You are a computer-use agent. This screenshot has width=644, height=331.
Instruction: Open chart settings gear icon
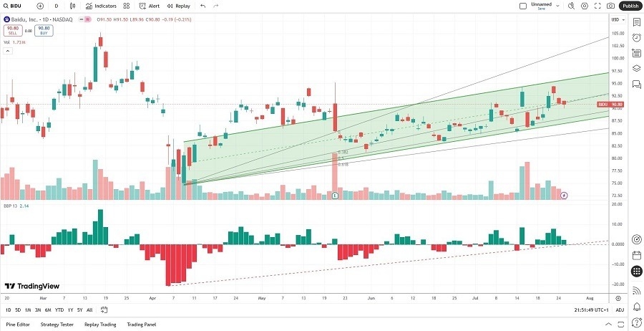click(x=585, y=6)
